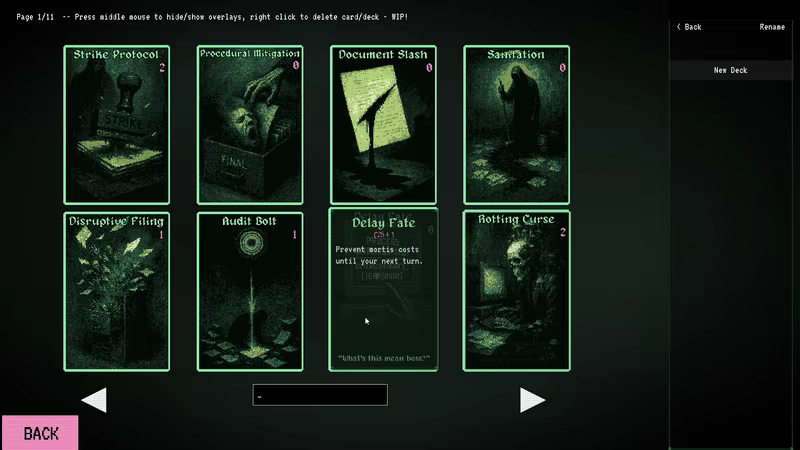The image size is (800, 450).
Task: Select the Procedural Mitigation card
Action: [250, 125]
